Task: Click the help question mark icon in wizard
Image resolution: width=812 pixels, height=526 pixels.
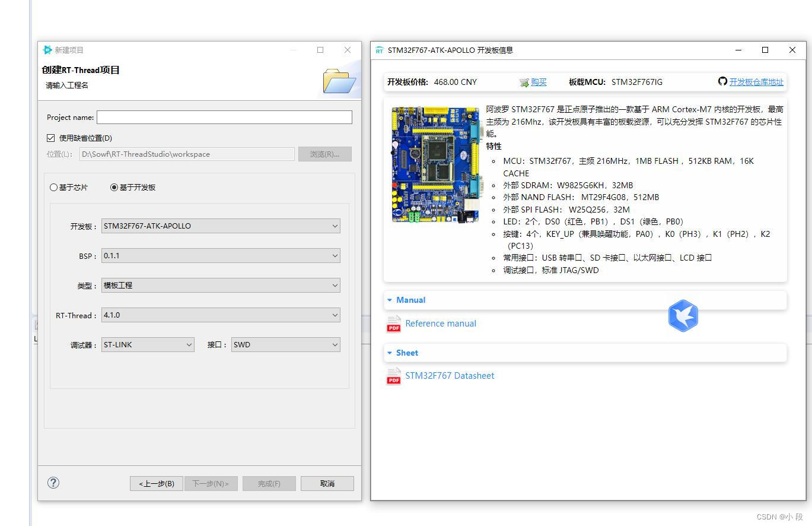Action: coord(53,483)
